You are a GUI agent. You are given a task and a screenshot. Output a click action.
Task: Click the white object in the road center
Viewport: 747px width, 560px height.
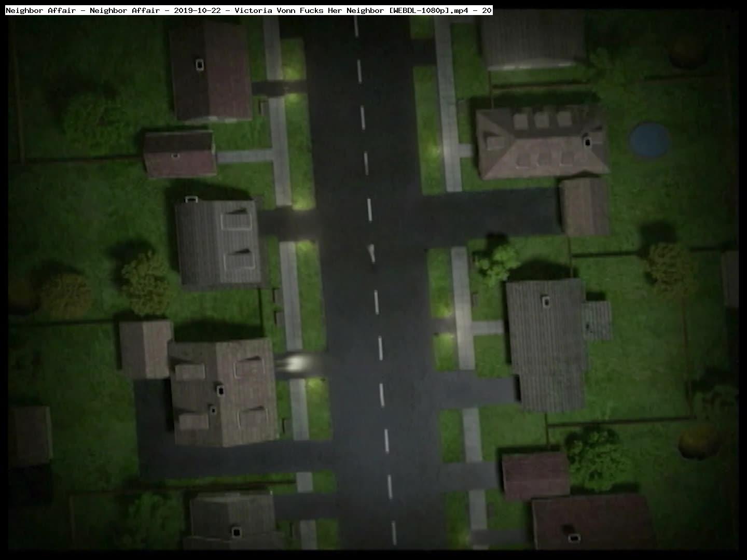point(371,253)
